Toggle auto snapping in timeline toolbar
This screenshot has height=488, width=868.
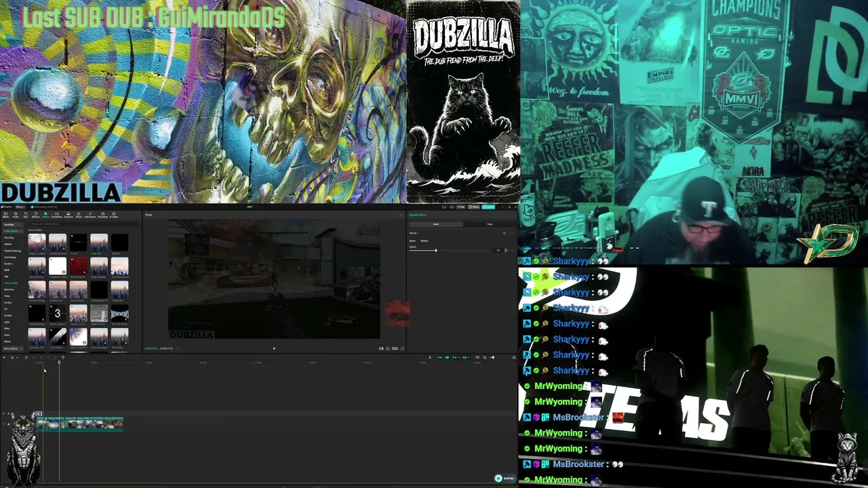pos(447,357)
